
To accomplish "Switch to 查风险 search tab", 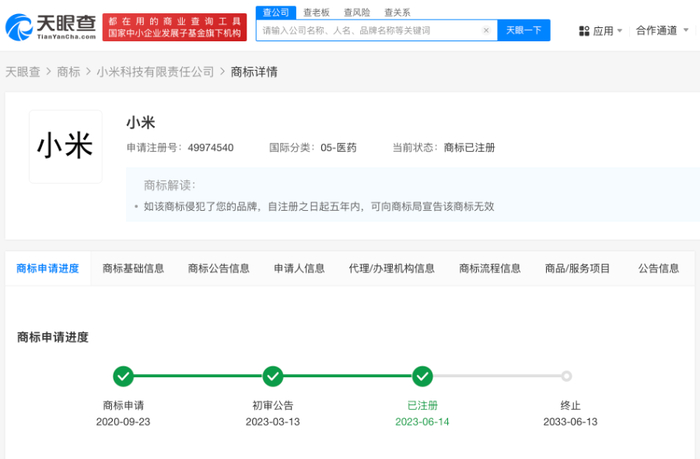I will (356, 12).
